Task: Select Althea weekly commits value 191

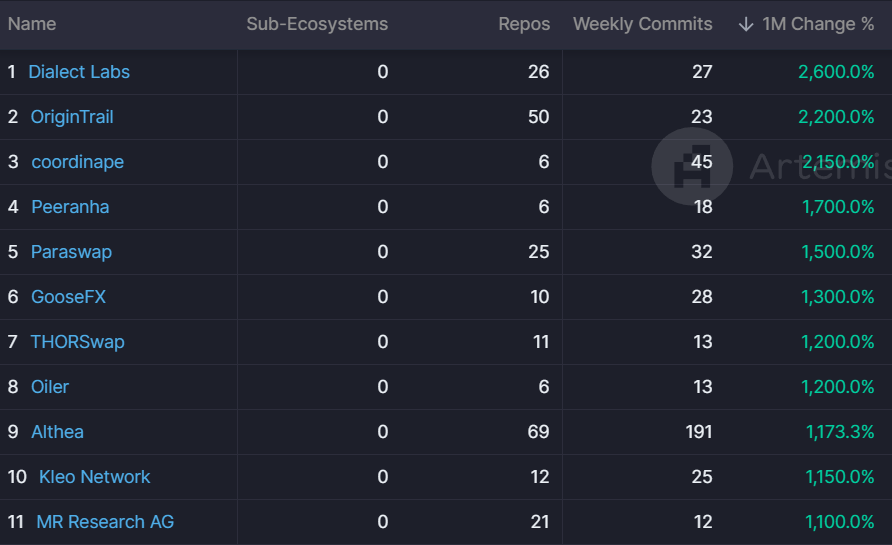Action: pyautogui.click(x=699, y=431)
